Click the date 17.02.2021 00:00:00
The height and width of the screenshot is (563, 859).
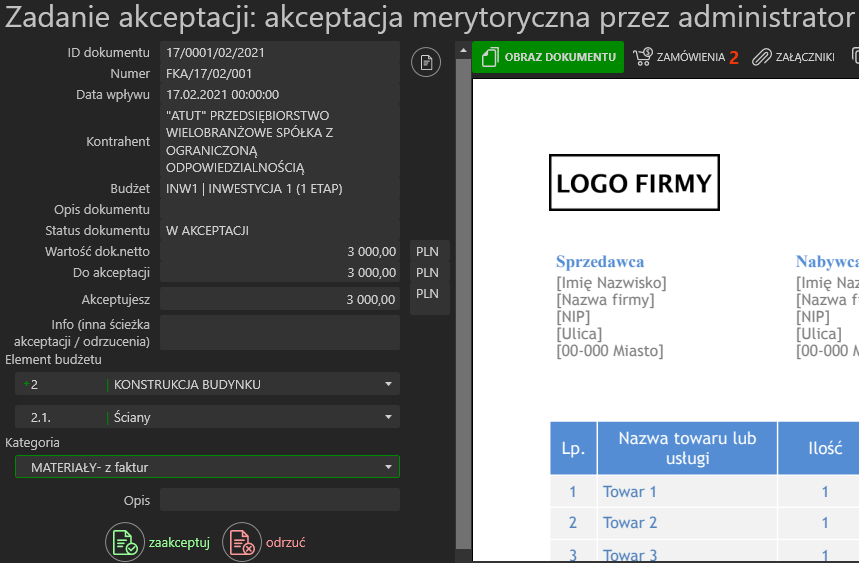click(x=222, y=94)
